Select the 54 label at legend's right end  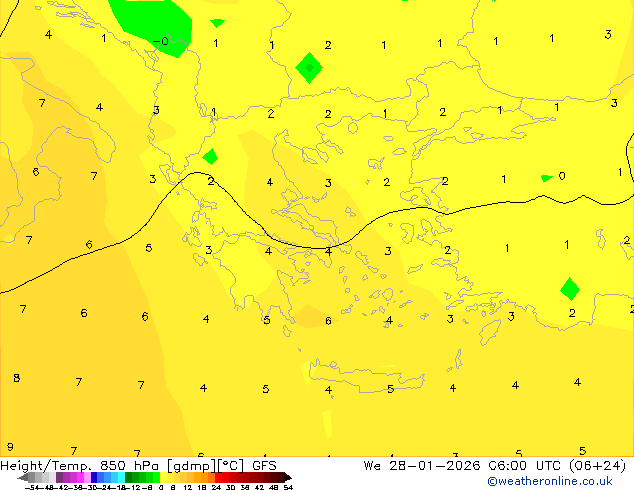coord(288,487)
